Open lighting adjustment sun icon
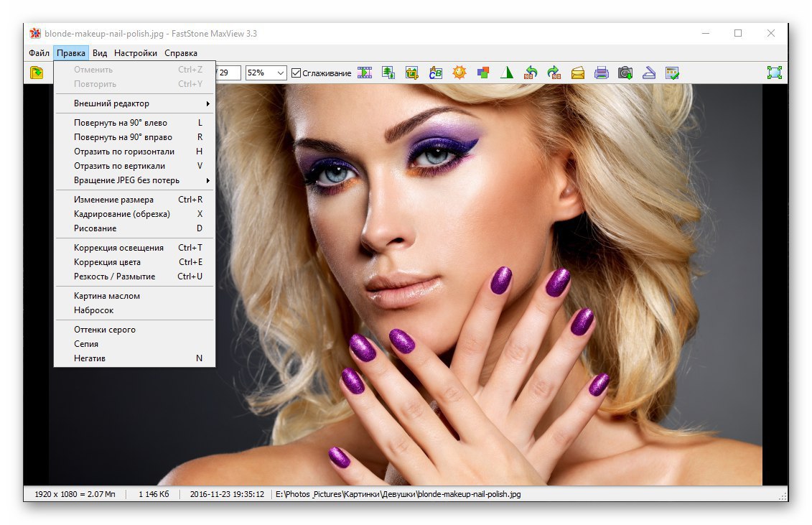812x525 pixels. 459,73
